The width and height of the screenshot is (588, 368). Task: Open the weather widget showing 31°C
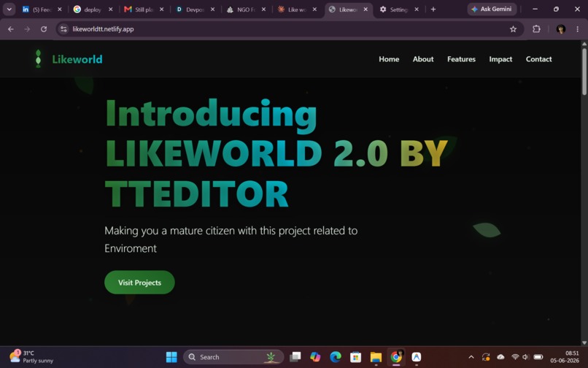coord(31,357)
